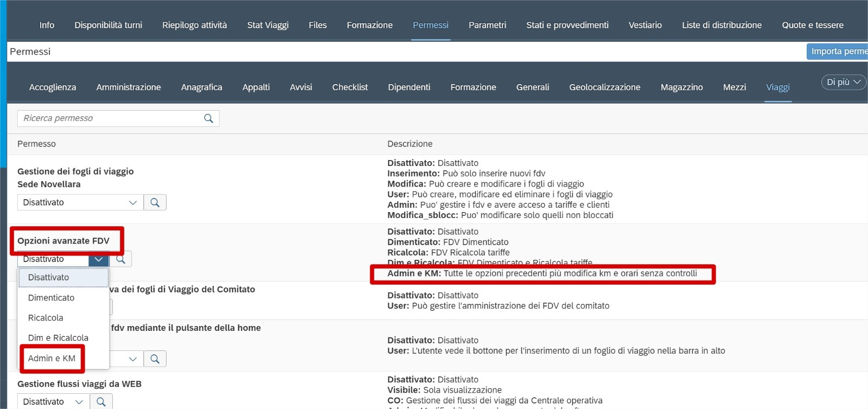The image size is (868, 409).
Task: Open the Gestione flussi viaggi da WEB dropdown
Action: [53, 401]
